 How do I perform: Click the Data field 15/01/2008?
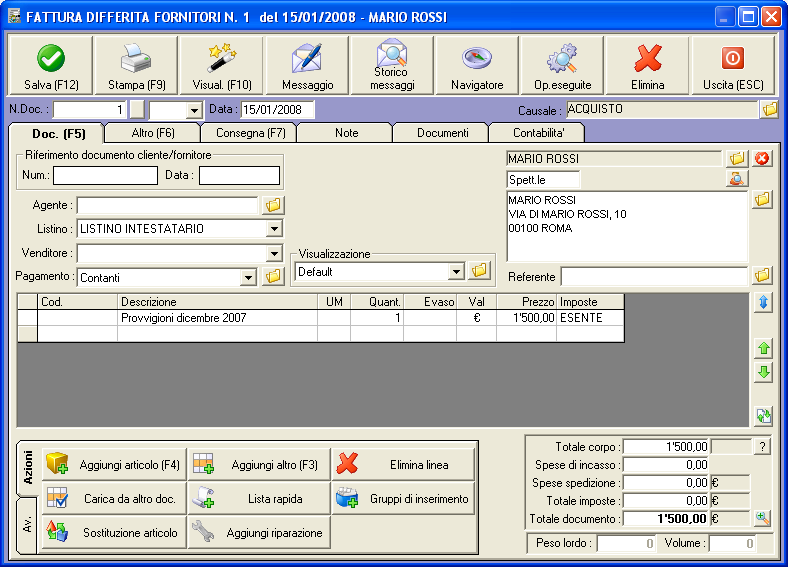click(277, 110)
